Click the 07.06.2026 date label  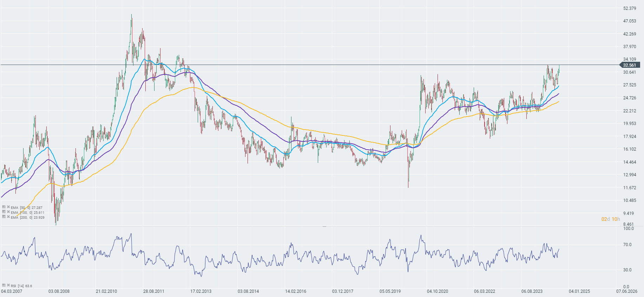[627, 291]
